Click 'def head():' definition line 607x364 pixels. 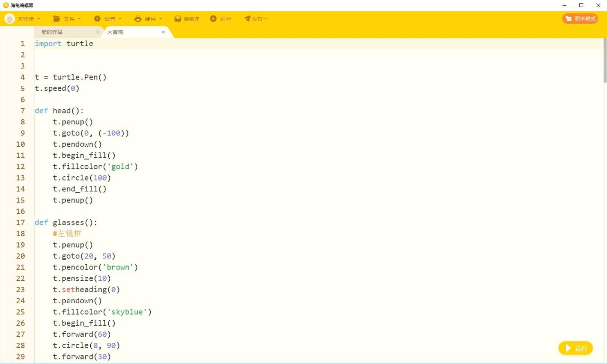pyautogui.click(x=59, y=111)
